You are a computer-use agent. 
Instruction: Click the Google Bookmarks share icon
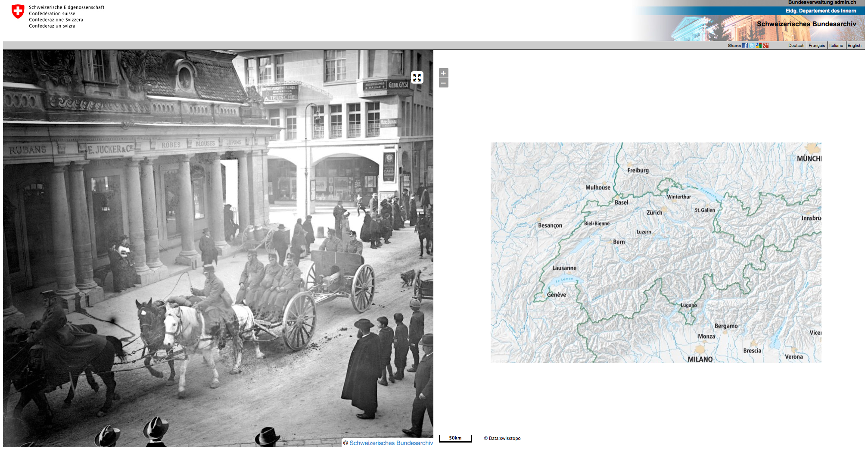click(759, 46)
